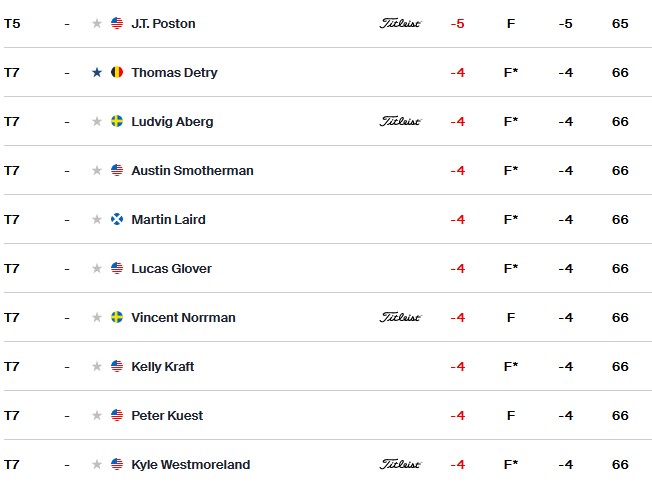
Task: Expand Peter Kuest scorecard row
Action: tap(328, 415)
